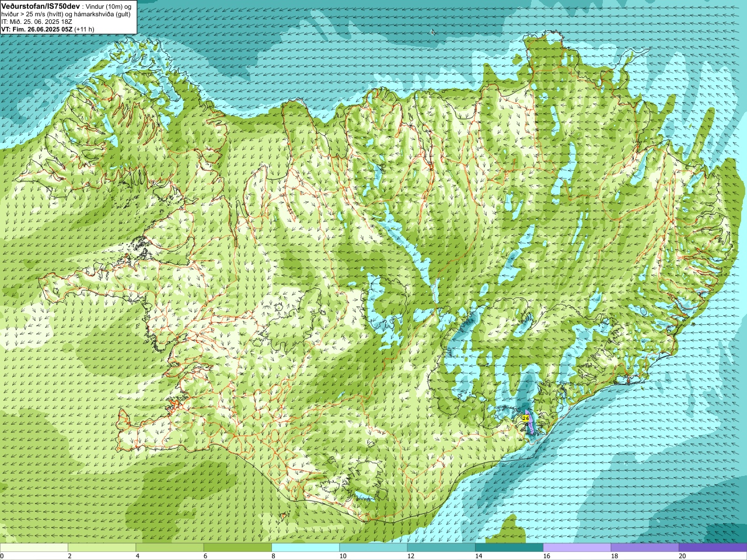This screenshot has height=560, width=747.
Task: Click the pale yellow 0–2 m/s legend swatch
Action: tap(34, 548)
